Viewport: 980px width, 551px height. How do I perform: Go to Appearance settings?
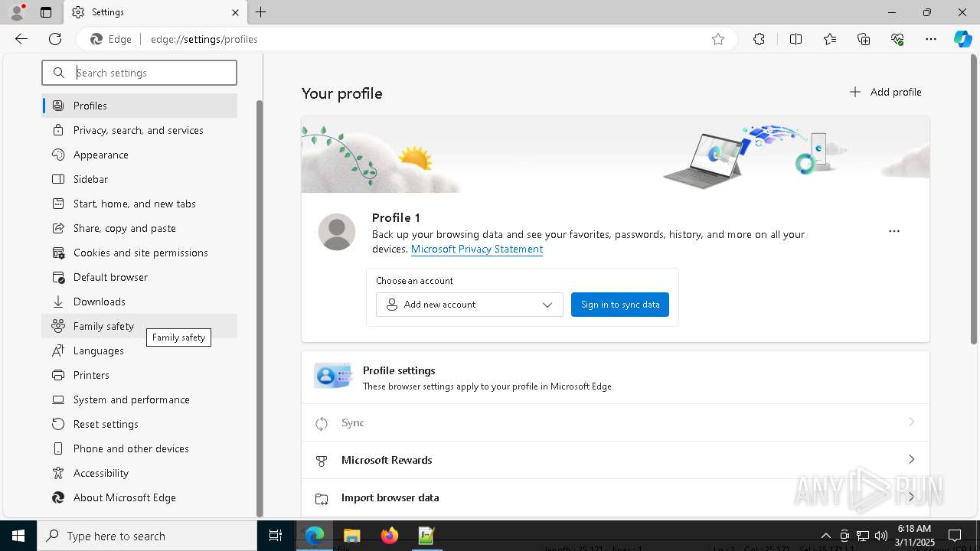tap(139, 155)
